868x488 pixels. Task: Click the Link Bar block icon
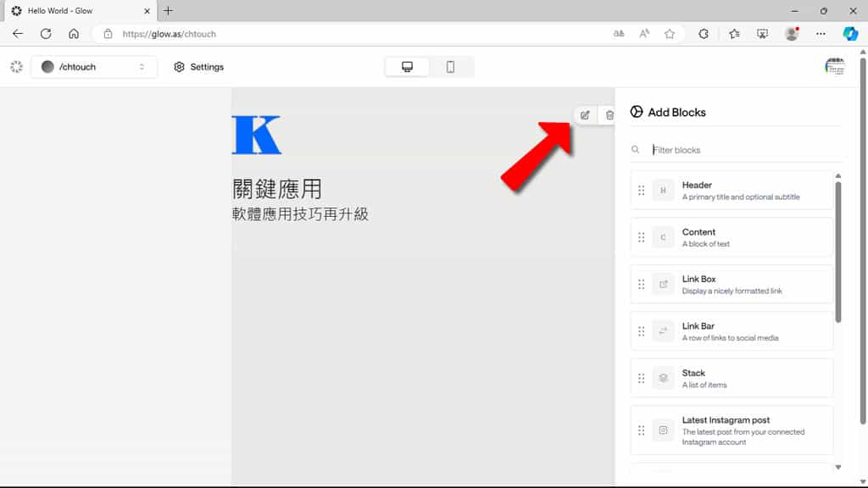click(663, 331)
